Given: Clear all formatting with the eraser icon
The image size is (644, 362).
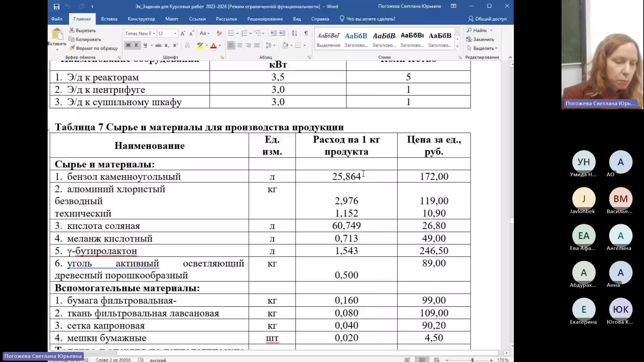Looking at the screenshot, I should (x=219, y=33).
